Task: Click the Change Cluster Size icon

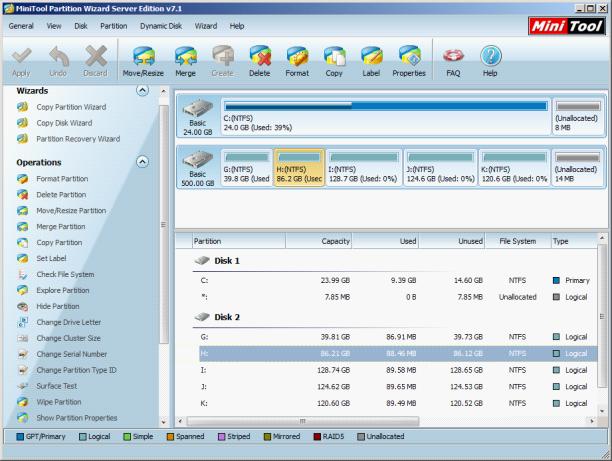Action: click(23, 338)
